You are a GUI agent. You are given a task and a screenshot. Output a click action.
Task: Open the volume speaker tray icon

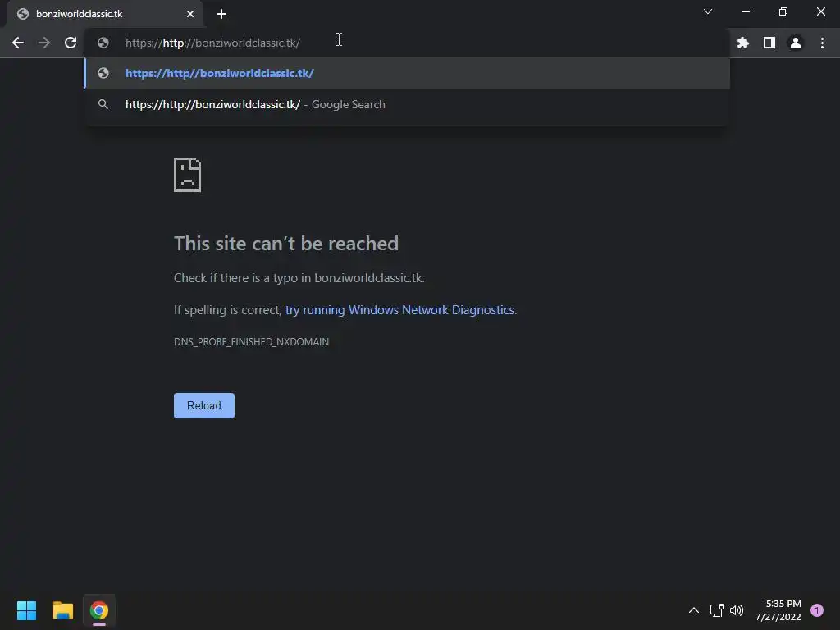737,610
